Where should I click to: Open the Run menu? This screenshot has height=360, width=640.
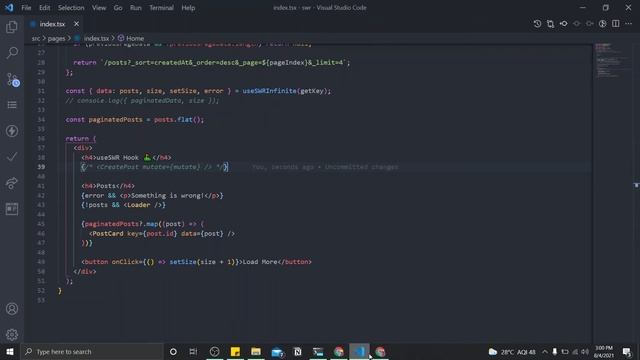(x=136, y=8)
